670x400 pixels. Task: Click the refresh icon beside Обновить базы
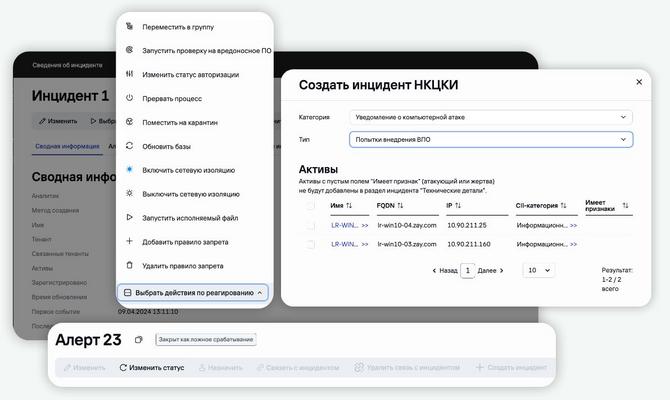pyautogui.click(x=129, y=146)
